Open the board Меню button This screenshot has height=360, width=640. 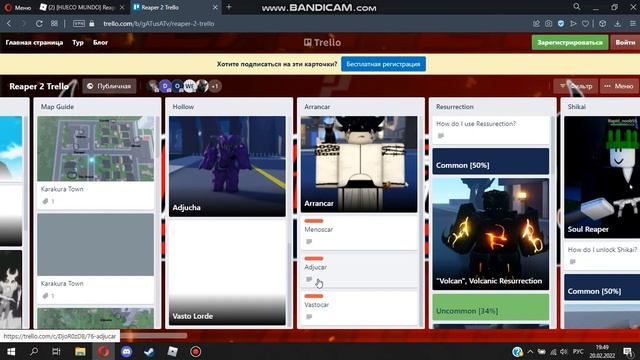click(619, 86)
